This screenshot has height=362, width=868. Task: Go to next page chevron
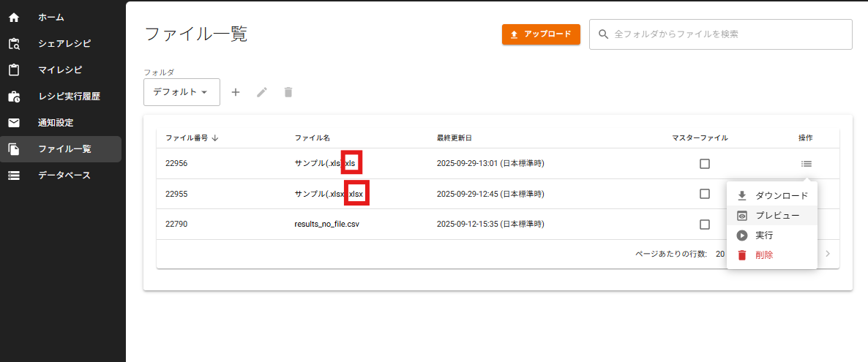[828, 254]
